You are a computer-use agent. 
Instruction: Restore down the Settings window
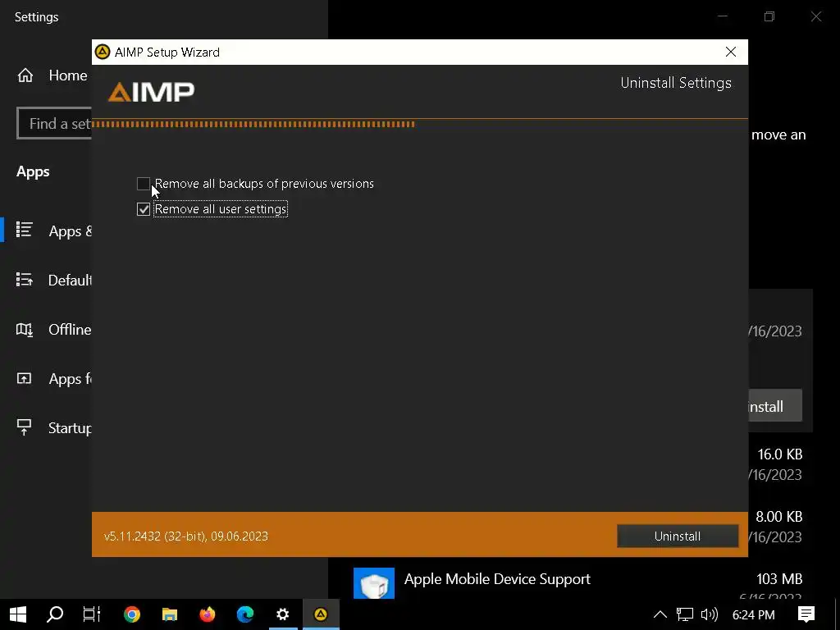click(x=769, y=16)
